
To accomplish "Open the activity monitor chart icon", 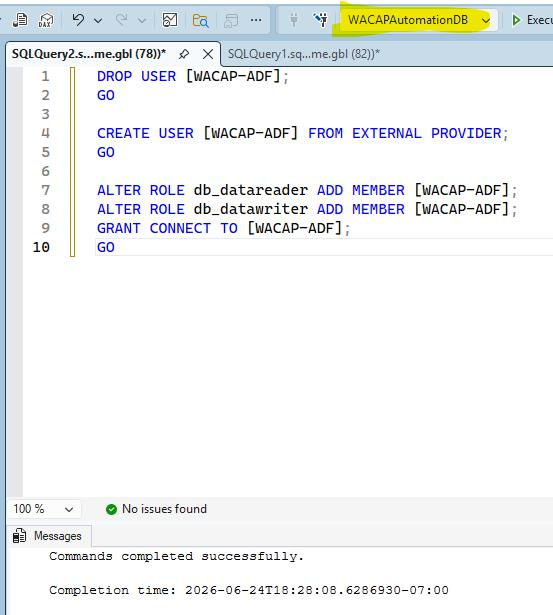I will pyautogui.click(x=170, y=20).
